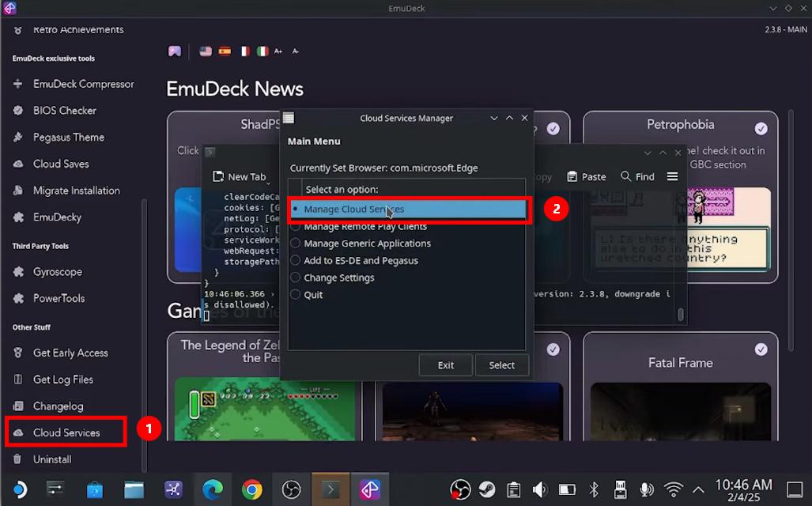Switch language with the Italian flag
Screen dimensions: 812x506
262,51
